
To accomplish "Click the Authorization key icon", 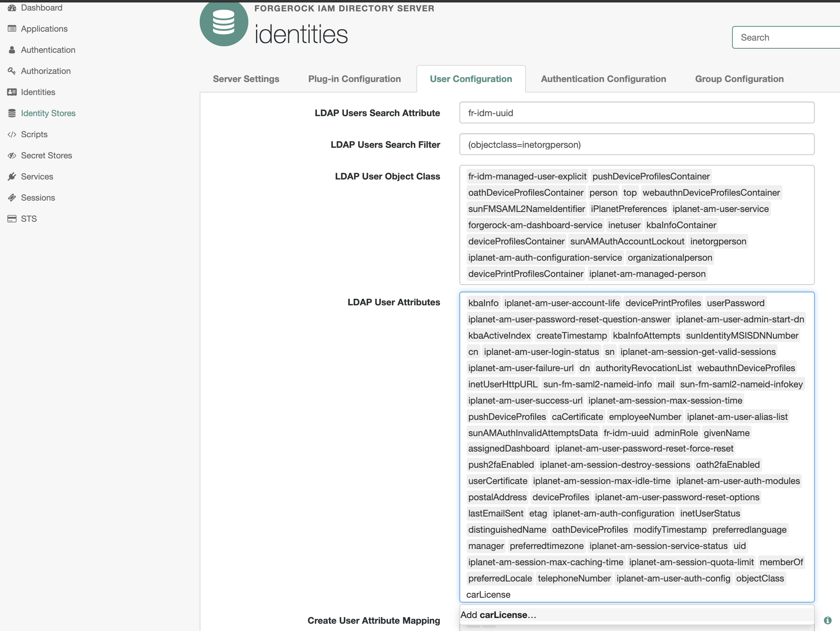I will point(12,71).
